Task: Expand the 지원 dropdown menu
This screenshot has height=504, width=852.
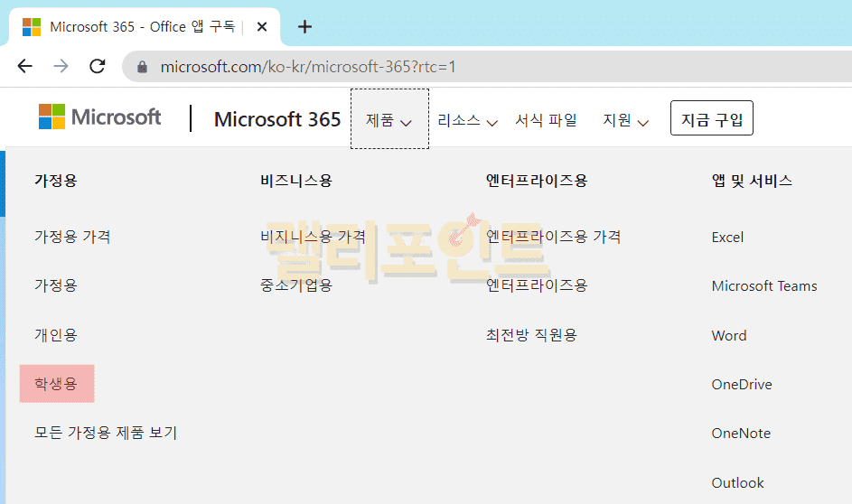Action: click(x=625, y=120)
